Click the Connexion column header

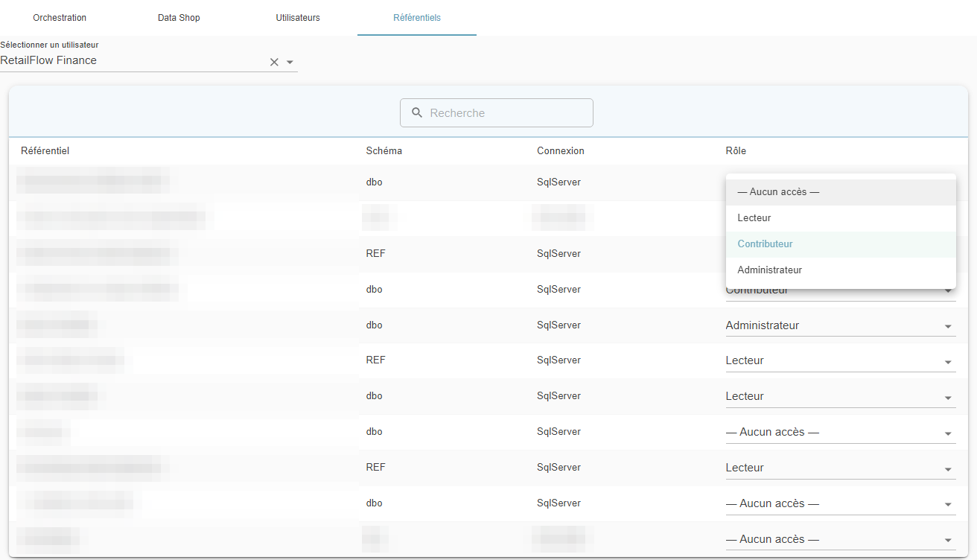click(x=561, y=151)
